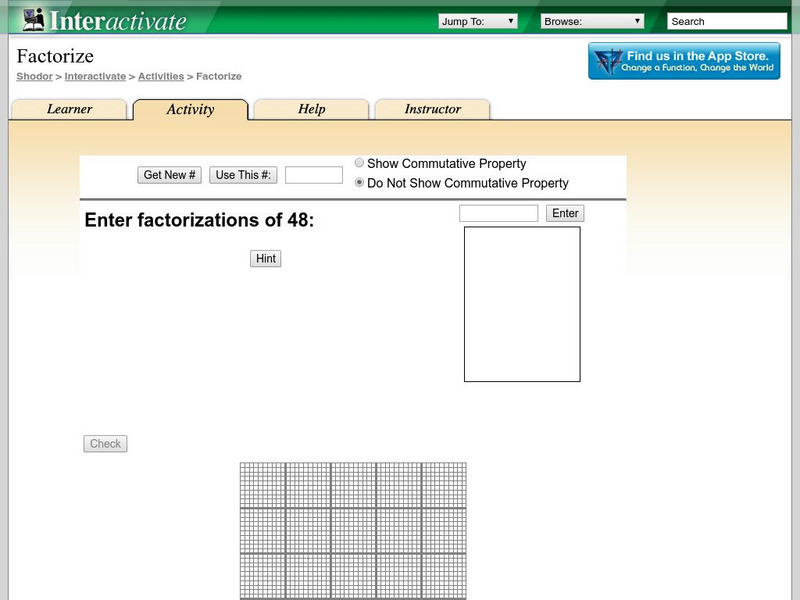
Task: Select Do Not Show Commutative Property
Action: pos(359,182)
